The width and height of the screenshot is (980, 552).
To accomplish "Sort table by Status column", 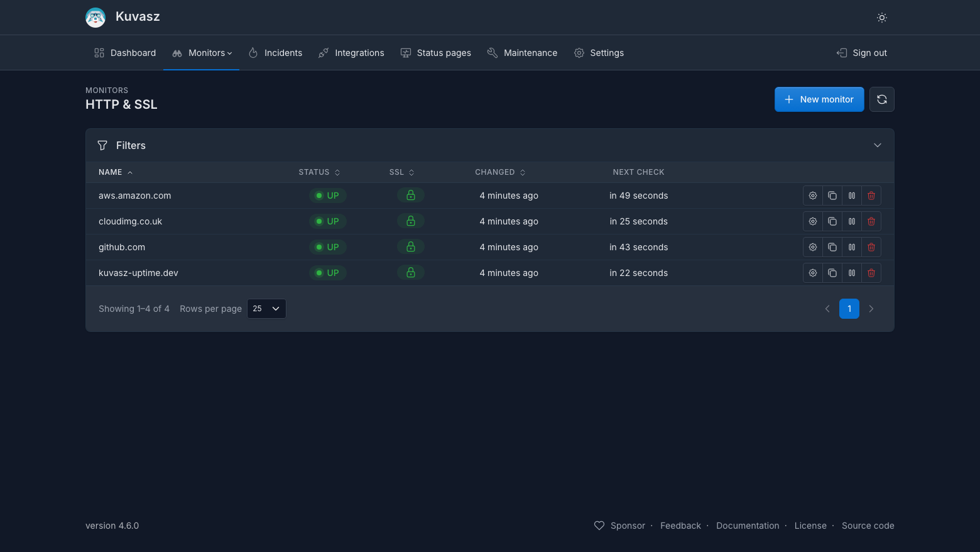I will click(x=320, y=172).
